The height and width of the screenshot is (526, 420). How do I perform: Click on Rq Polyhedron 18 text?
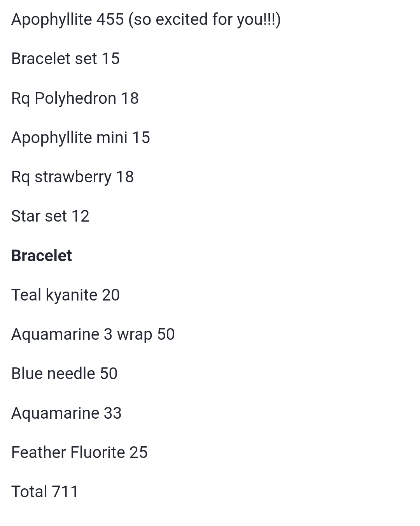pyautogui.click(x=75, y=98)
